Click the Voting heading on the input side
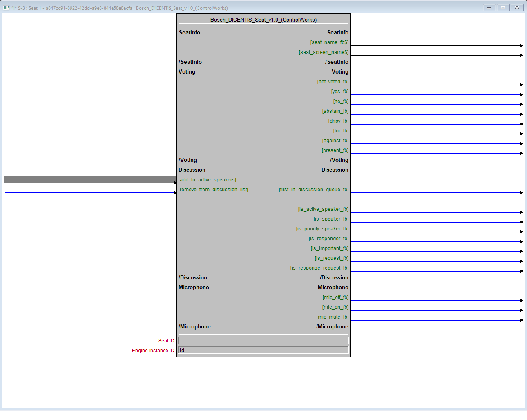 click(187, 72)
